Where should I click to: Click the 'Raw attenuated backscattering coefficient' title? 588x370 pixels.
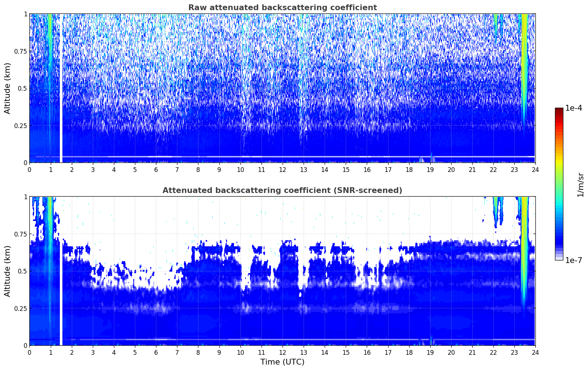[x=282, y=8]
